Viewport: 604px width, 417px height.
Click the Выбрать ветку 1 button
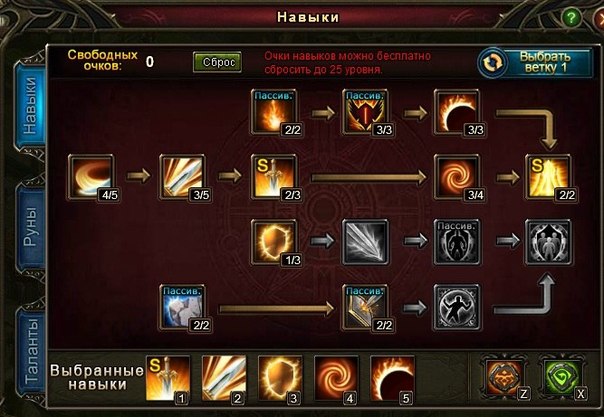point(535,62)
